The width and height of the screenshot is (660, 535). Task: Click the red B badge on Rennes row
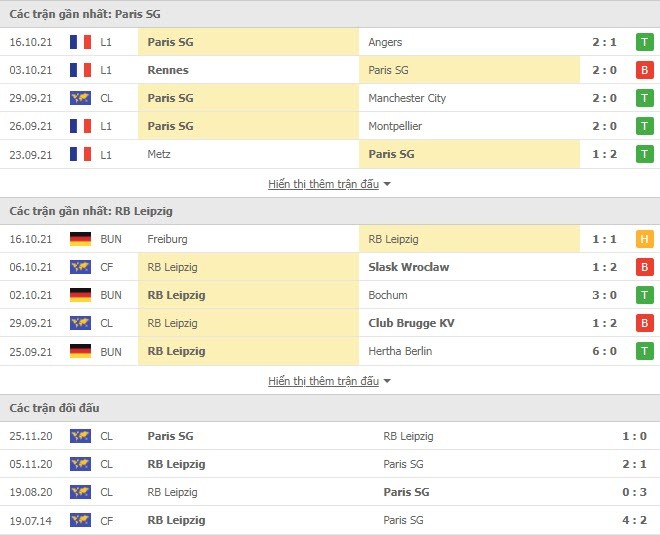coord(644,70)
